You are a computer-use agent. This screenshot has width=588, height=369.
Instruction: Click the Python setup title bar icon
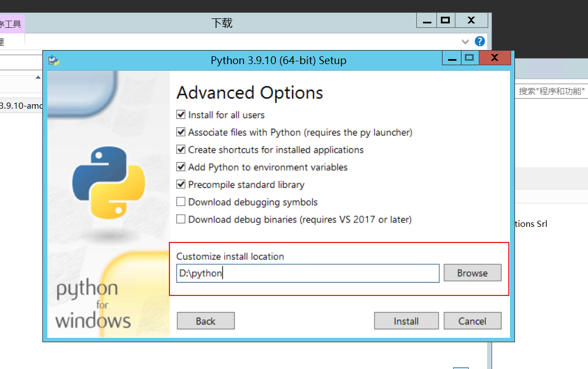pos(54,60)
